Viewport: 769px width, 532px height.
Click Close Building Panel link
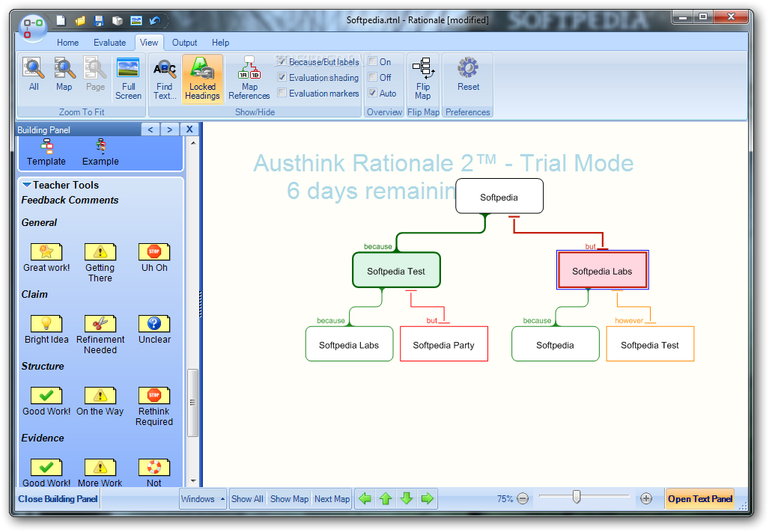click(58, 498)
